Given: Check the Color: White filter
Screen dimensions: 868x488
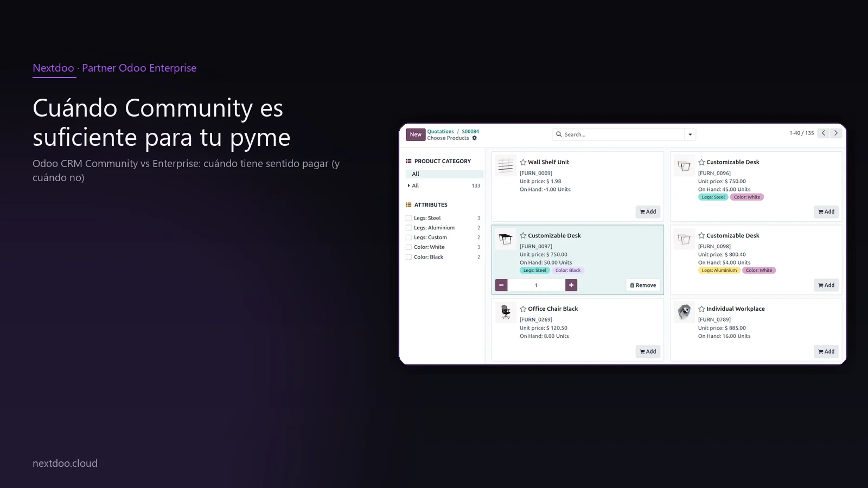Looking at the screenshot, I should (x=409, y=247).
